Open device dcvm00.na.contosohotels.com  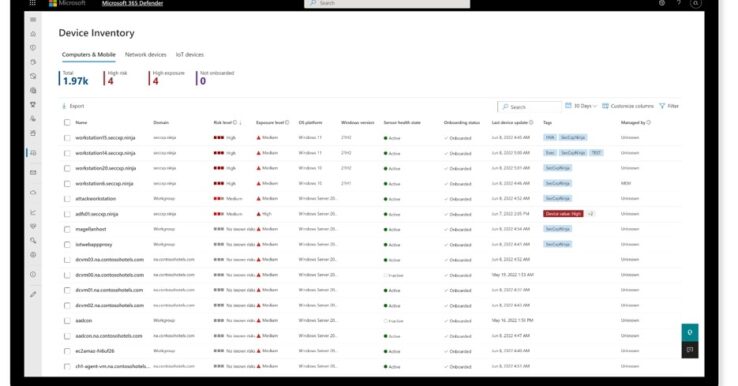click(110, 275)
